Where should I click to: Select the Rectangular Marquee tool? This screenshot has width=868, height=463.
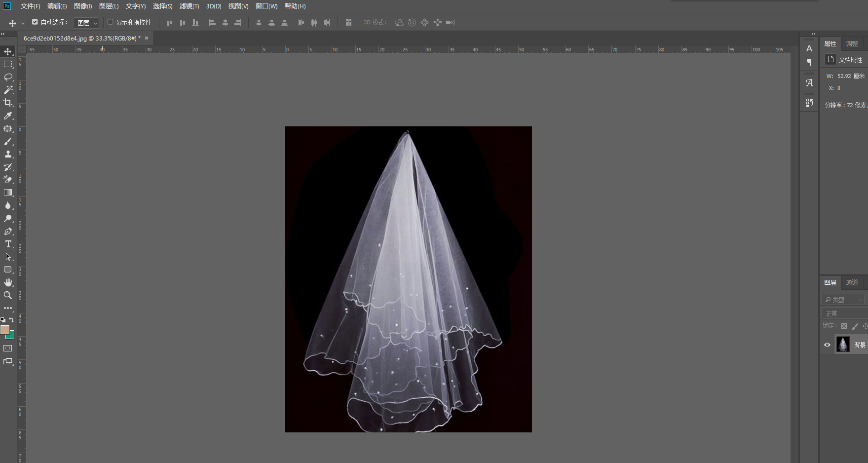click(x=8, y=64)
